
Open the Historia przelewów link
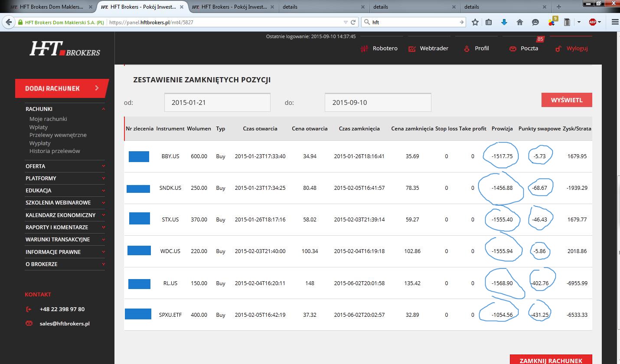(x=55, y=151)
